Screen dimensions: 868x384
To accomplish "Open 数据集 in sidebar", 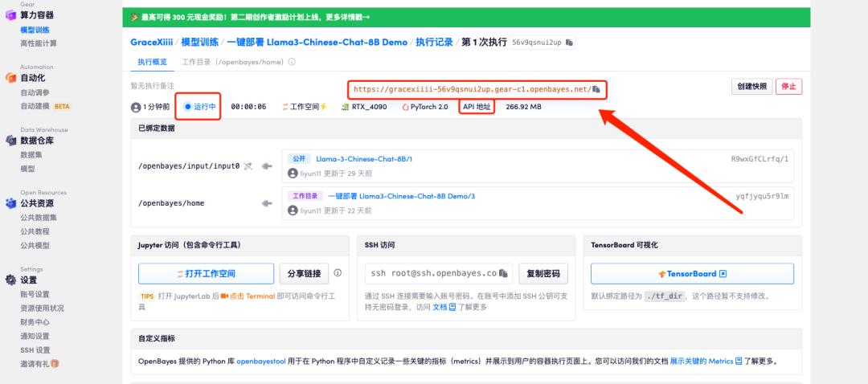I will (x=31, y=155).
